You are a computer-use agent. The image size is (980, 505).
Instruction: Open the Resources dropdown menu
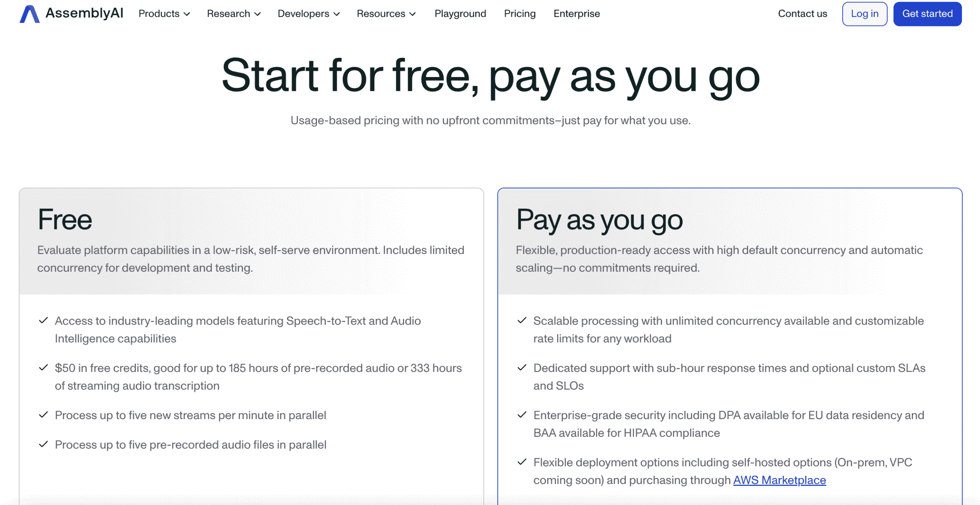pyautogui.click(x=386, y=14)
